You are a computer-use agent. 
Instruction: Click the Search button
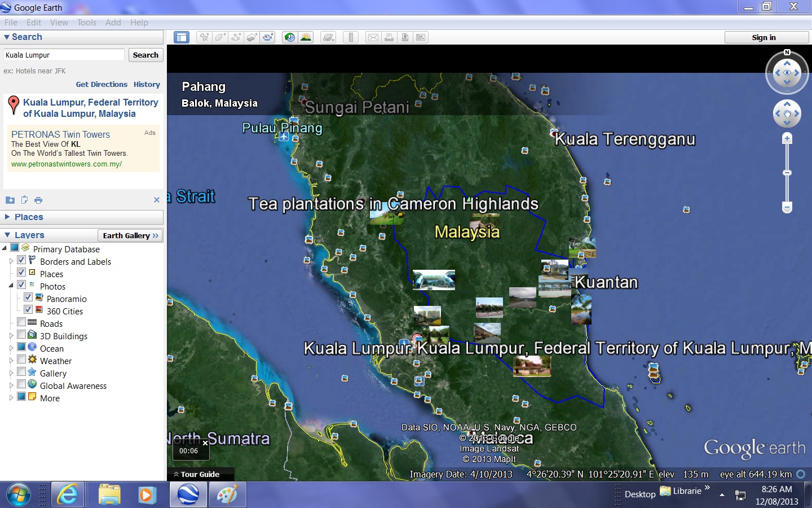coord(145,55)
